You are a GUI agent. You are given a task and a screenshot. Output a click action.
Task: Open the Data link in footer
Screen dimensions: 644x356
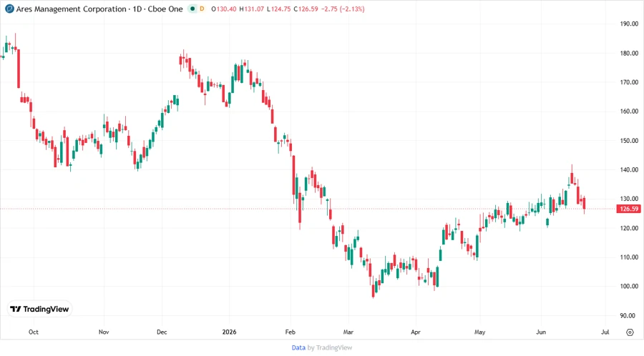click(298, 347)
